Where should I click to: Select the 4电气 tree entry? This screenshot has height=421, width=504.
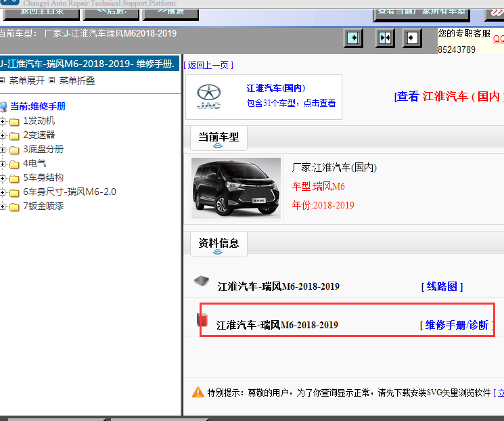(x=35, y=163)
